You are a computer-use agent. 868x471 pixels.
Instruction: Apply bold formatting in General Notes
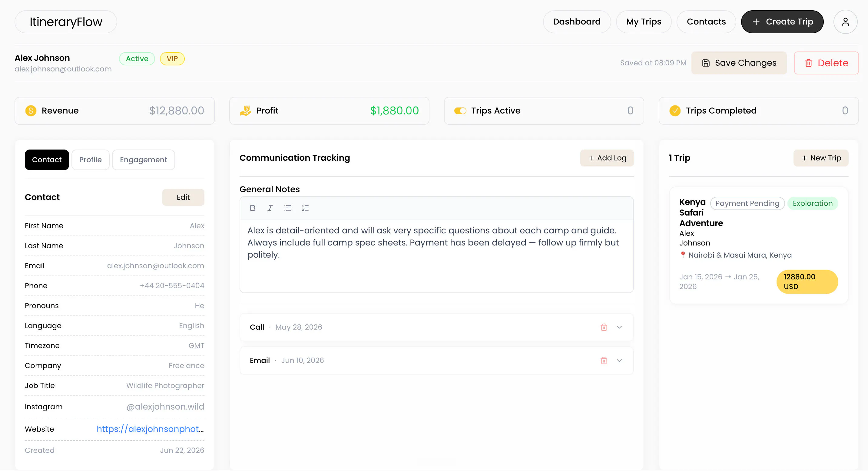coord(252,208)
